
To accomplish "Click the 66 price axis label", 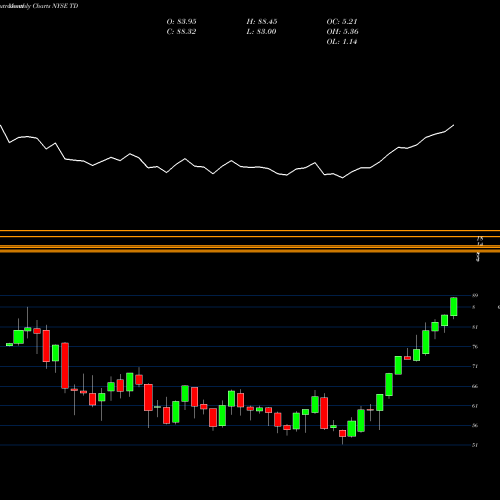I will click(475, 386).
